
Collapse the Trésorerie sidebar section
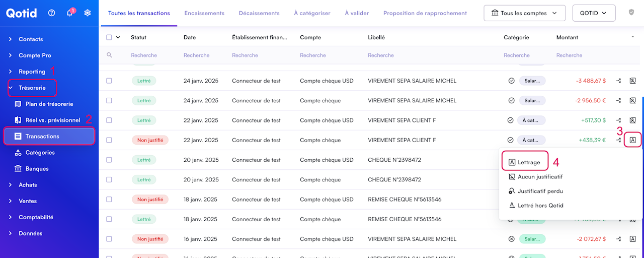coord(32,88)
